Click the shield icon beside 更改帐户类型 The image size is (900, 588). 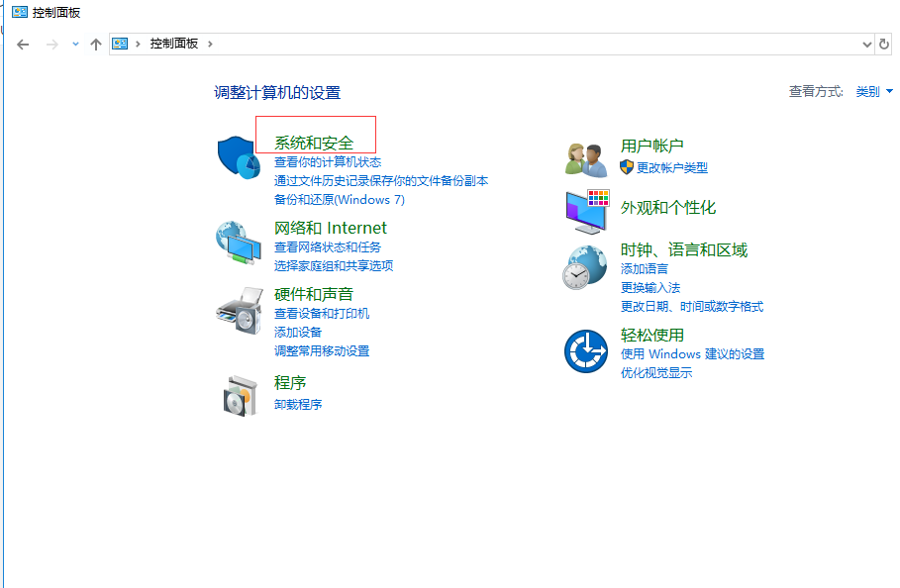point(627,167)
